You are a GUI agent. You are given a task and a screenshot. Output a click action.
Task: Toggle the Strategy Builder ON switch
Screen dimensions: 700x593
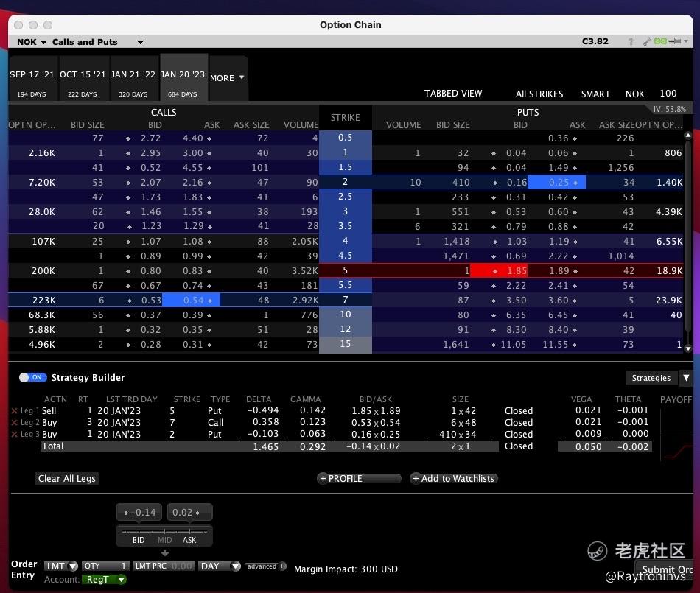pyautogui.click(x=32, y=377)
